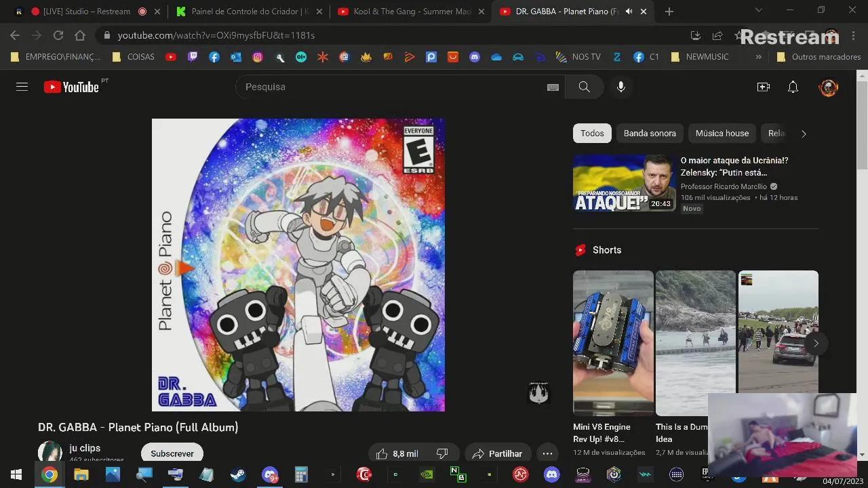The image size is (868, 488).
Task: Click the search magnifier icon
Action: [584, 87]
